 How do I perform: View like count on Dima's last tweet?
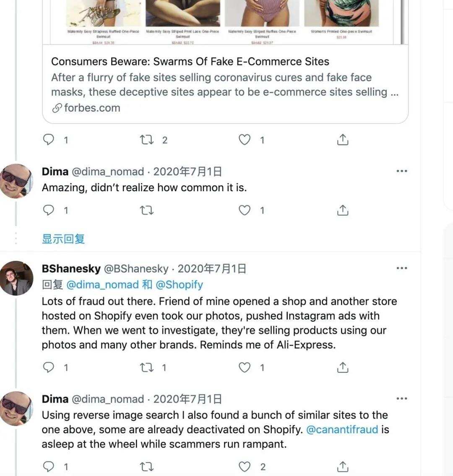pos(262,466)
